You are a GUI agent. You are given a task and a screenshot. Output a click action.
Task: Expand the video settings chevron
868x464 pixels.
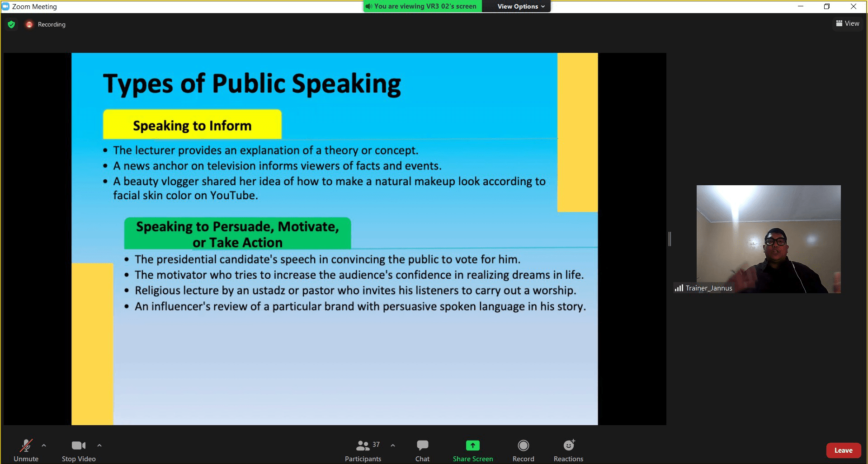click(x=99, y=445)
